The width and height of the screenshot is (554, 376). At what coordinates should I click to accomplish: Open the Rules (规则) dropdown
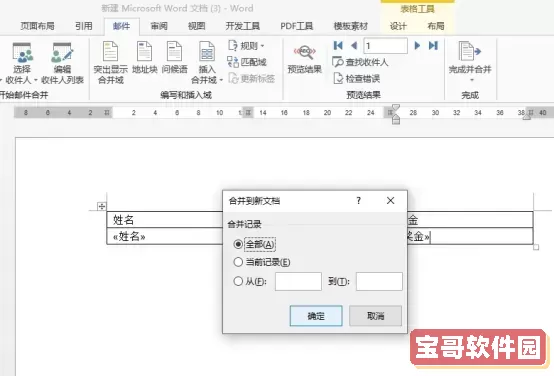tap(247, 46)
